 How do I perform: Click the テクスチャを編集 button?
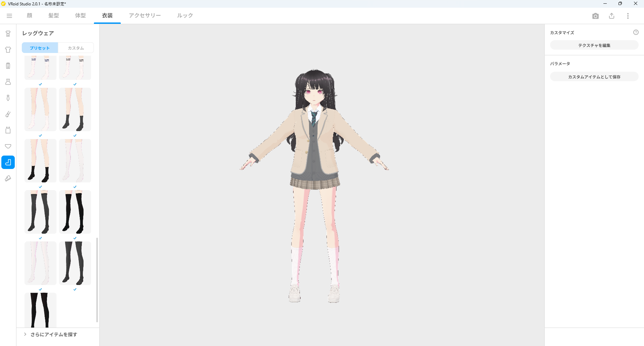pyautogui.click(x=594, y=45)
